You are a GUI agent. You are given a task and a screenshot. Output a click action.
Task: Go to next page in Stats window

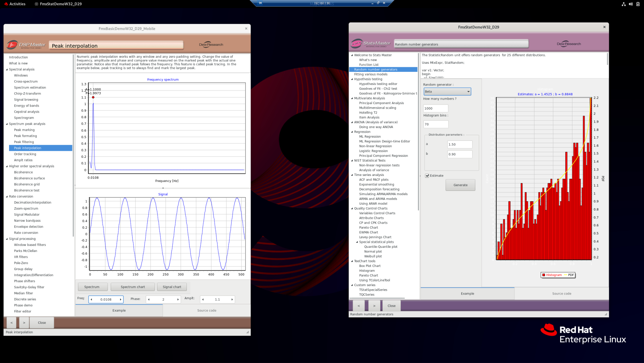point(374,306)
